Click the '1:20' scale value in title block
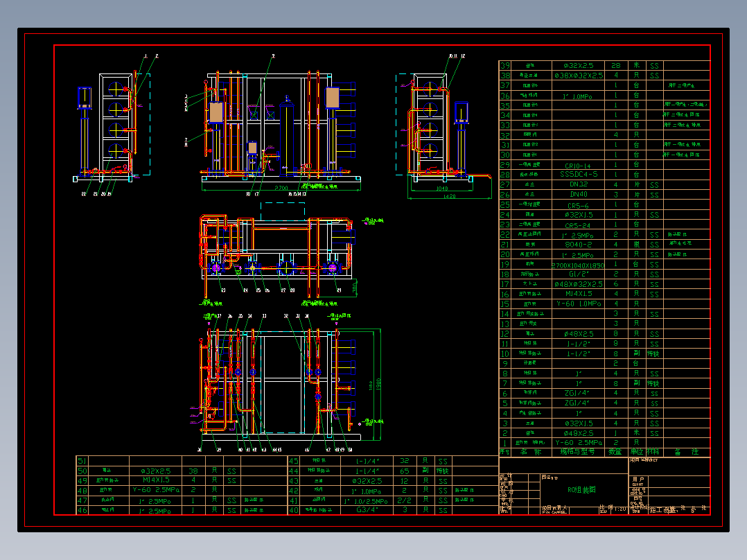The image size is (747, 560). pos(619,509)
